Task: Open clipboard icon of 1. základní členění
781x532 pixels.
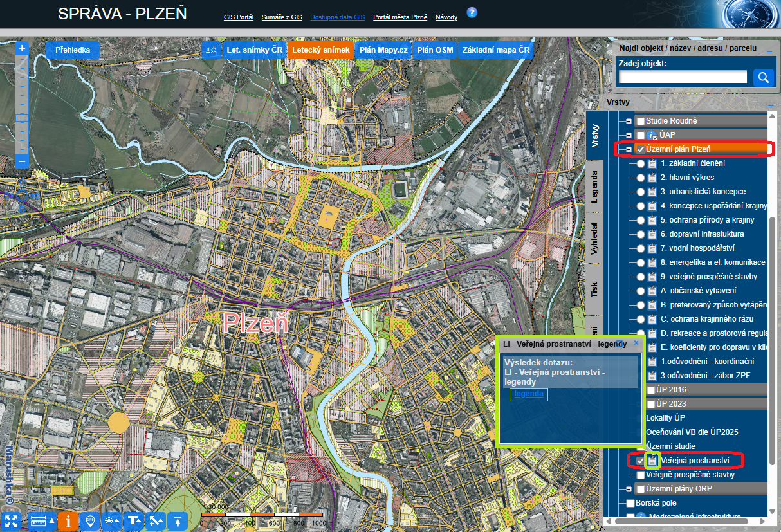Action: click(x=652, y=163)
